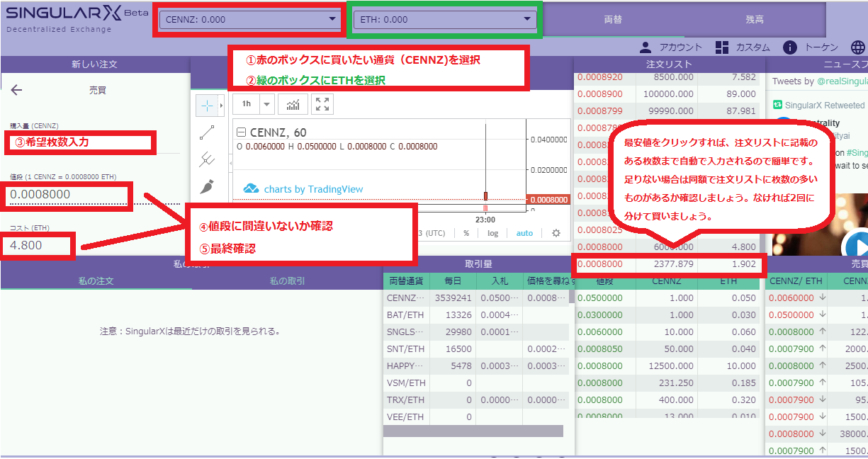
Task: Collapse the chart drawing toolbar handle
Action: tap(230, 164)
